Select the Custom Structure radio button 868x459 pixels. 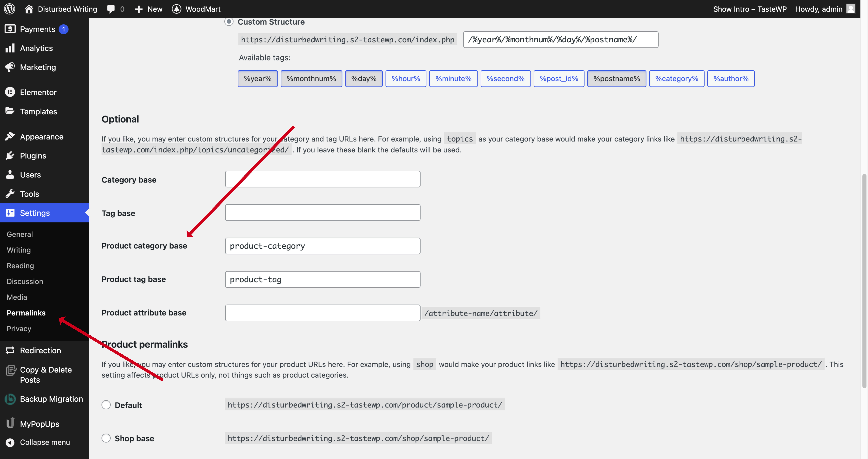(x=229, y=22)
